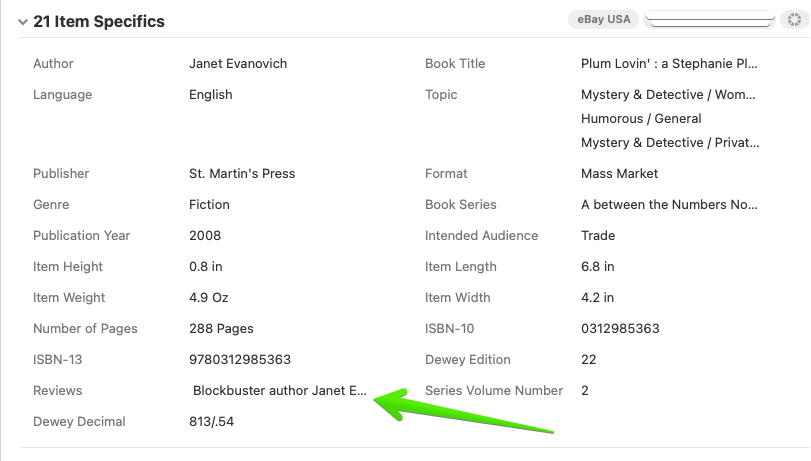Select the Book Series value
The image size is (811, 461).
(669, 205)
